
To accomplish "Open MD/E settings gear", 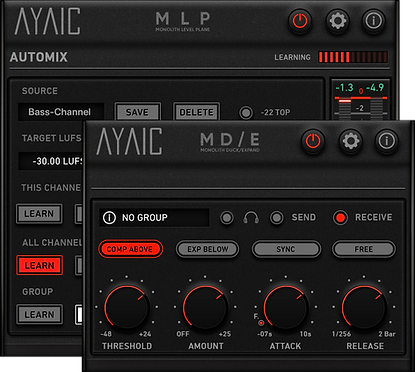I will [x=351, y=141].
